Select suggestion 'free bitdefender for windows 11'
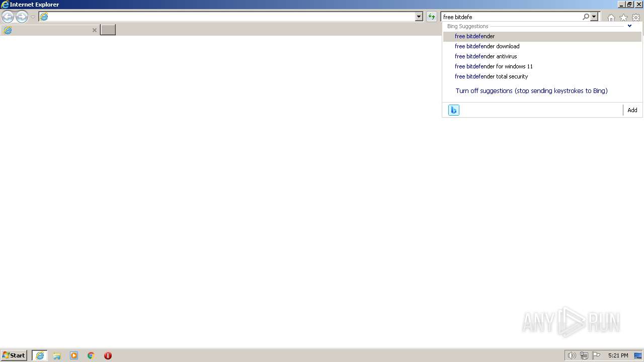Viewport: 644px width, 362px height. tap(542, 66)
